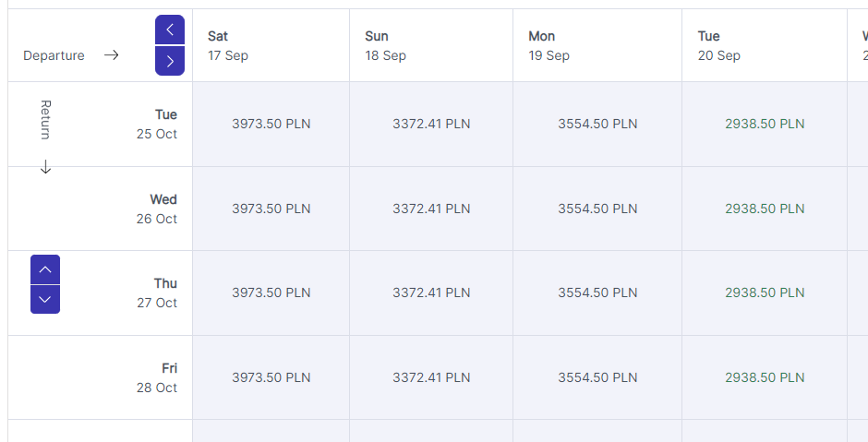Image resolution: width=868 pixels, height=442 pixels.
Task: Click the Thu 27 Oct row header
Action: 157,293
